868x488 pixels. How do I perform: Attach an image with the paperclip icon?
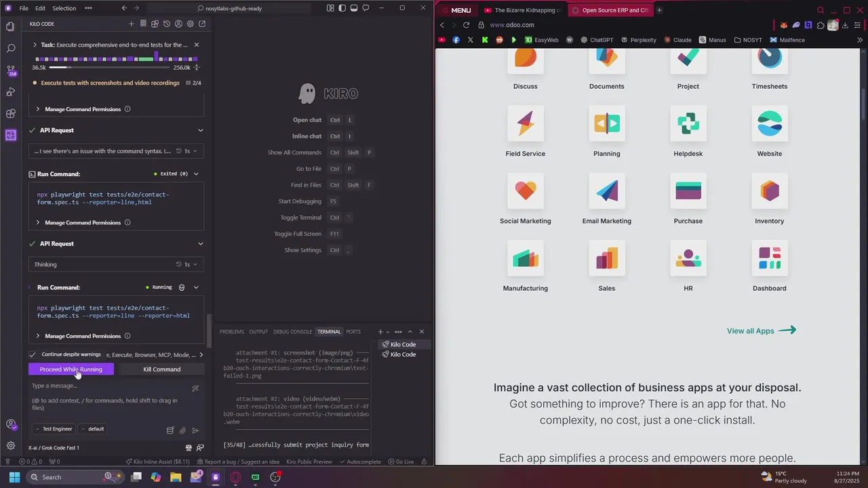click(x=182, y=430)
